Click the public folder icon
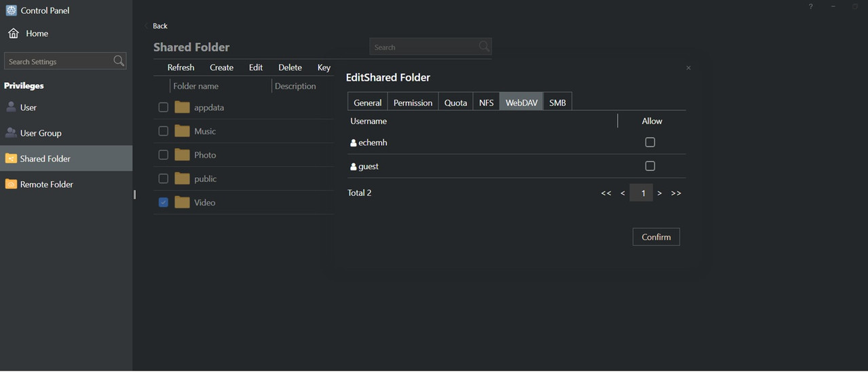The height and width of the screenshot is (378, 868). pyautogui.click(x=182, y=178)
